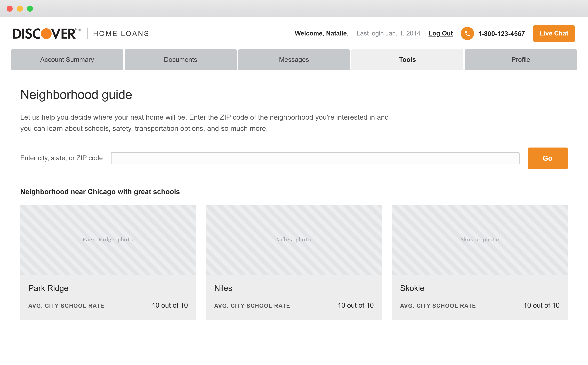
Task: Click the Skokie neighborhood name
Action: pyautogui.click(x=412, y=288)
